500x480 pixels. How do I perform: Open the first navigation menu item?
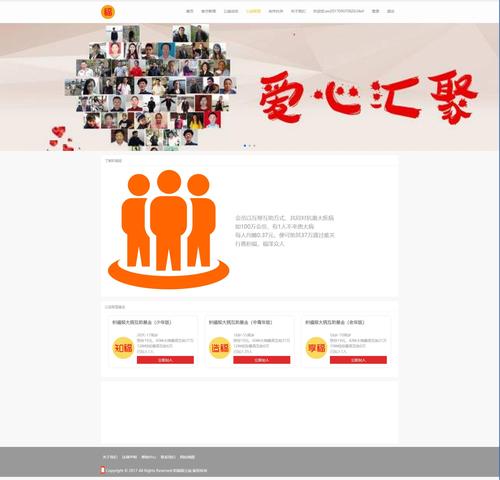click(190, 11)
